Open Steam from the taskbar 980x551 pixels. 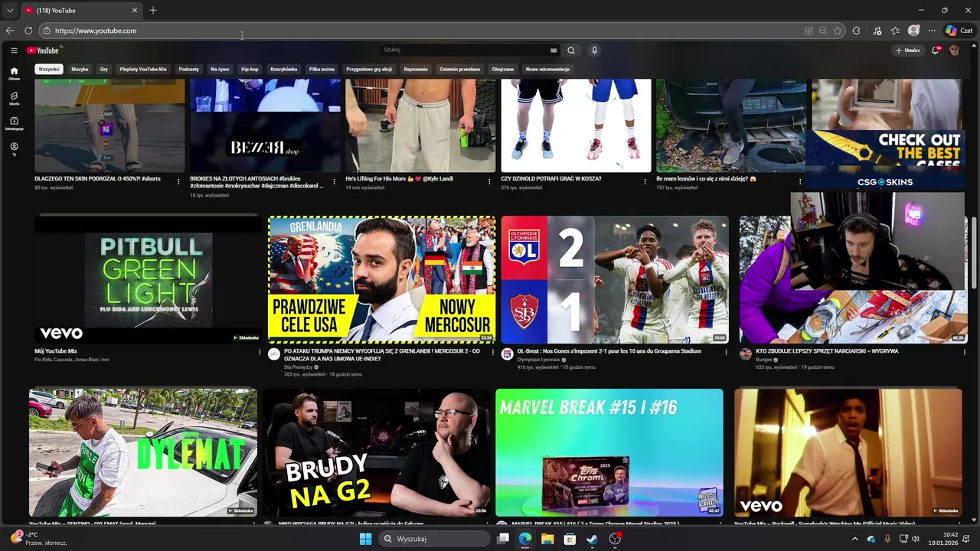[592, 539]
